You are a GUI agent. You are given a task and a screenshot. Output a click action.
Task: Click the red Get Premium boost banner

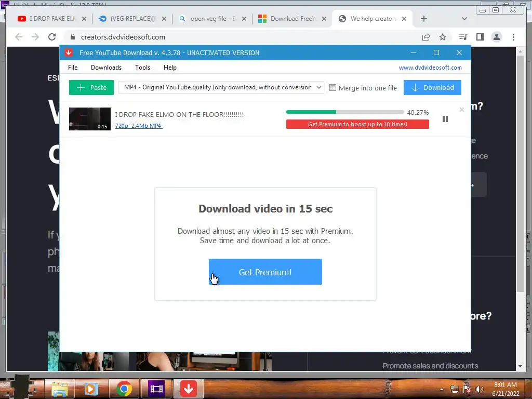[x=357, y=124]
